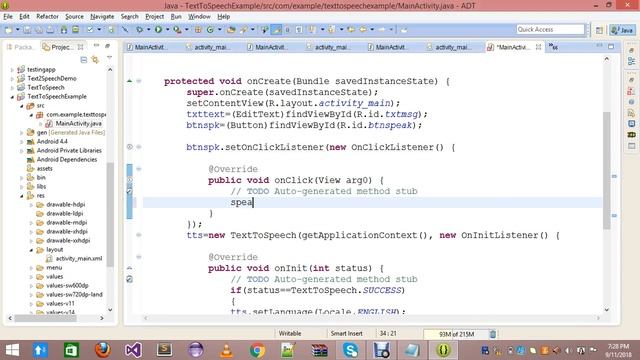
Task: Open the Navigate menu
Action: 102,16
